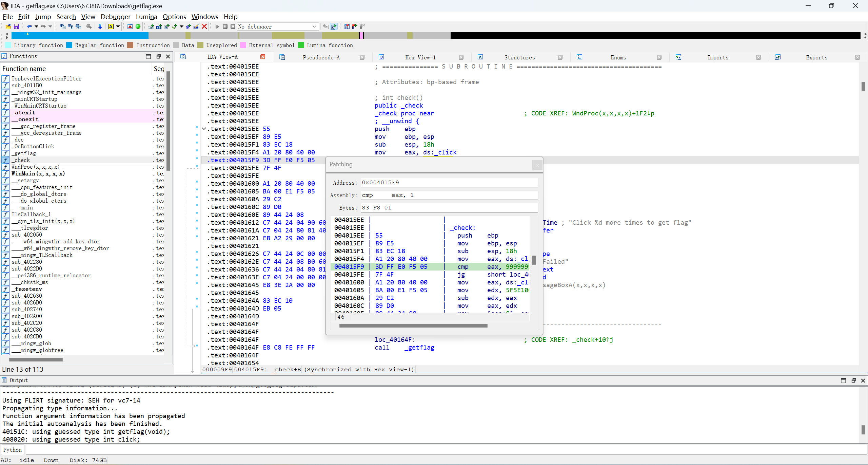Close the IDA View-A tab
The width and height of the screenshot is (868, 465).
[263, 57]
